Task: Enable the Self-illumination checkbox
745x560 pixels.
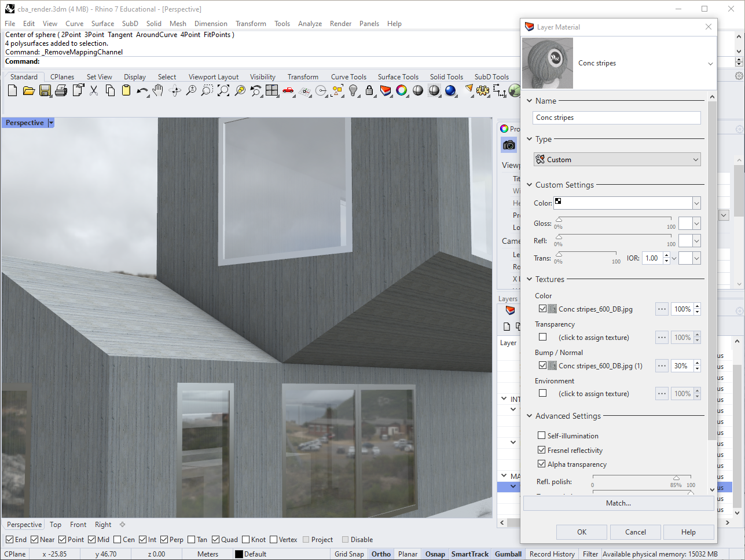Action: pyautogui.click(x=542, y=435)
